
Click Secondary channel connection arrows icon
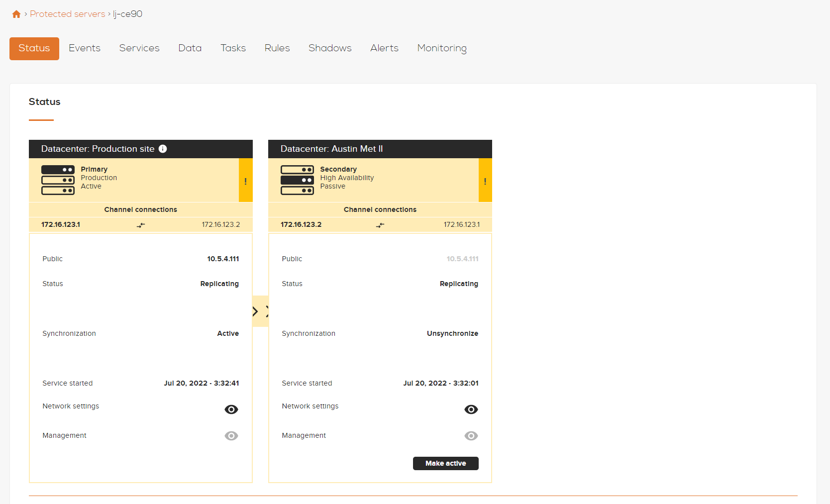tap(380, 225)
